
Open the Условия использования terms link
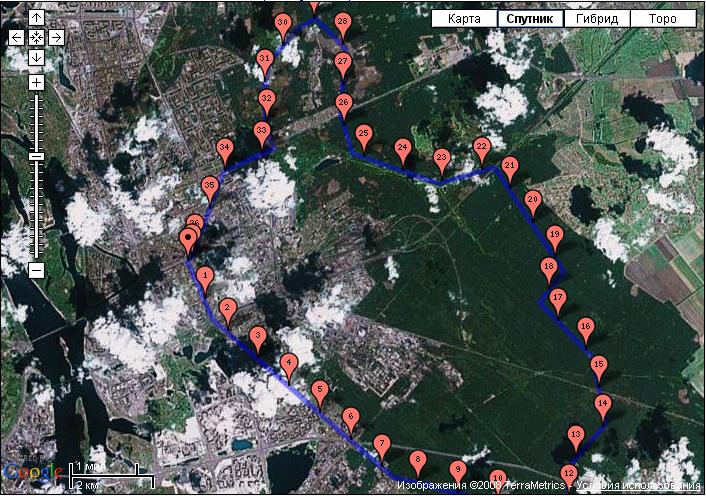point(640,486)
